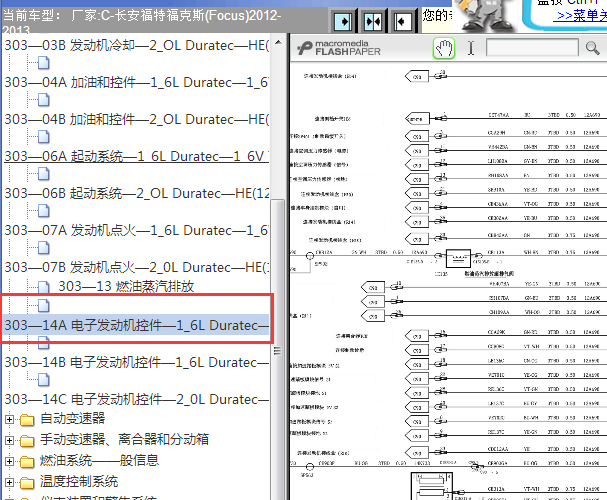Select 303—03B 发动机冷却 tree entry
The width and height of the screenshot is (607, 500).
tap(136, 45)
